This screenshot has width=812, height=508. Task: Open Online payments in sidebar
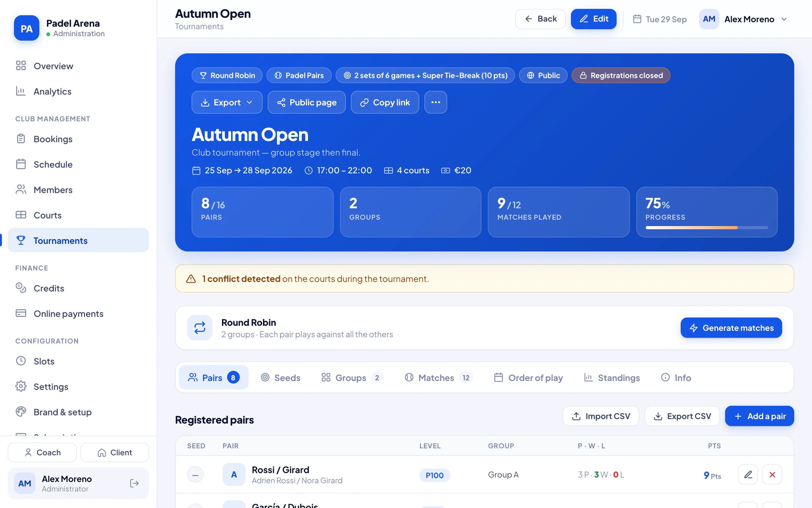pos(78,313)
